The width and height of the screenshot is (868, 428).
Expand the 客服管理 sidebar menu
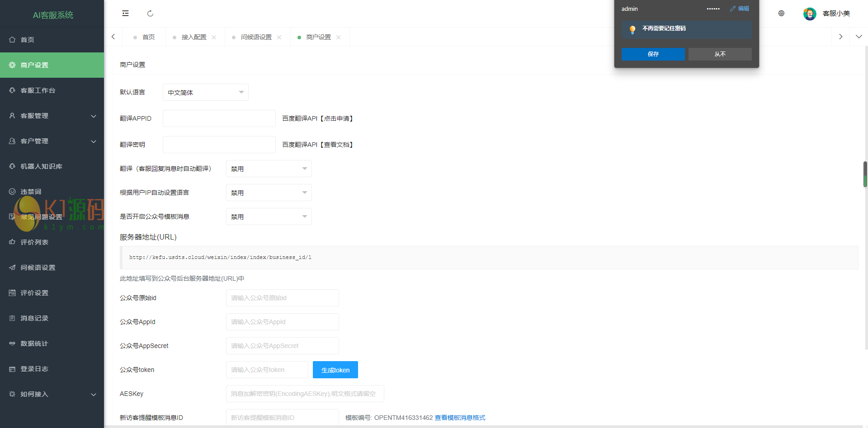[52, 116]
